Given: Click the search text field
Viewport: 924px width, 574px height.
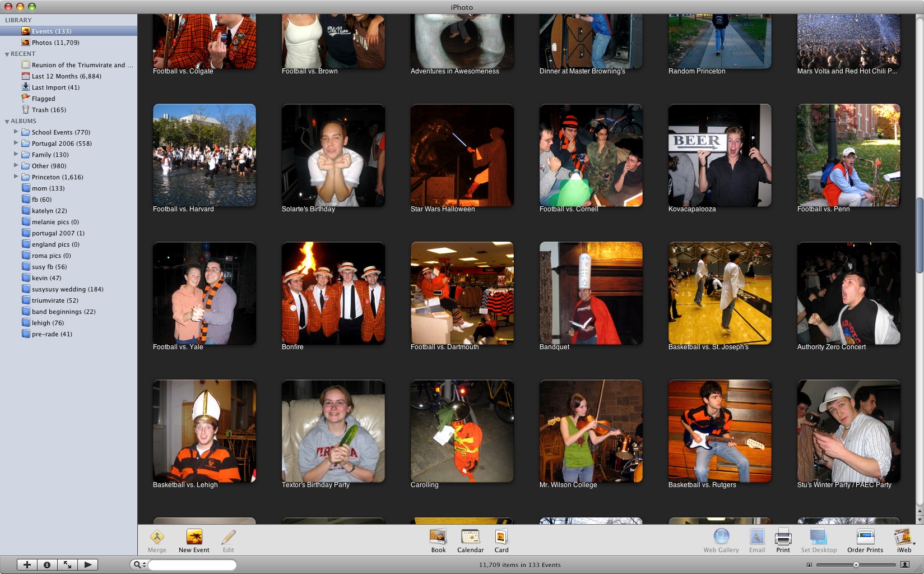Looking at the screenshot, I should (192, 564).
